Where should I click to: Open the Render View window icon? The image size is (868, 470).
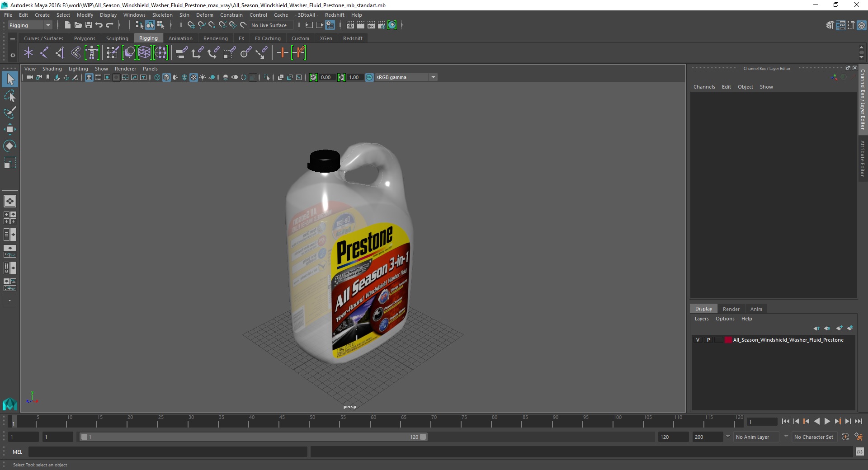(x=350, y=25)
